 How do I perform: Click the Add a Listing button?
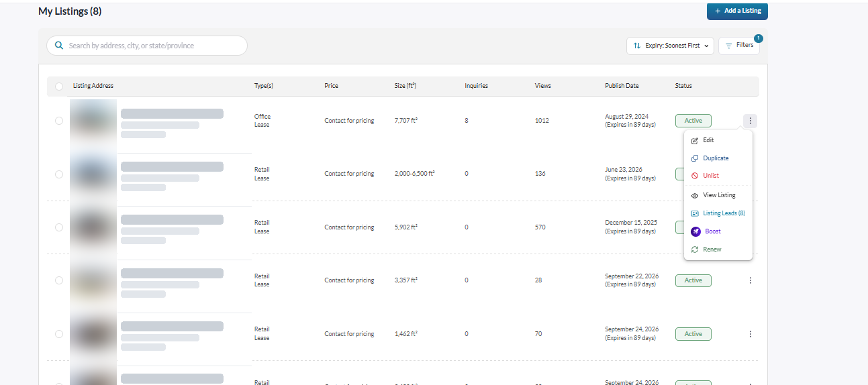coord(737,11)
